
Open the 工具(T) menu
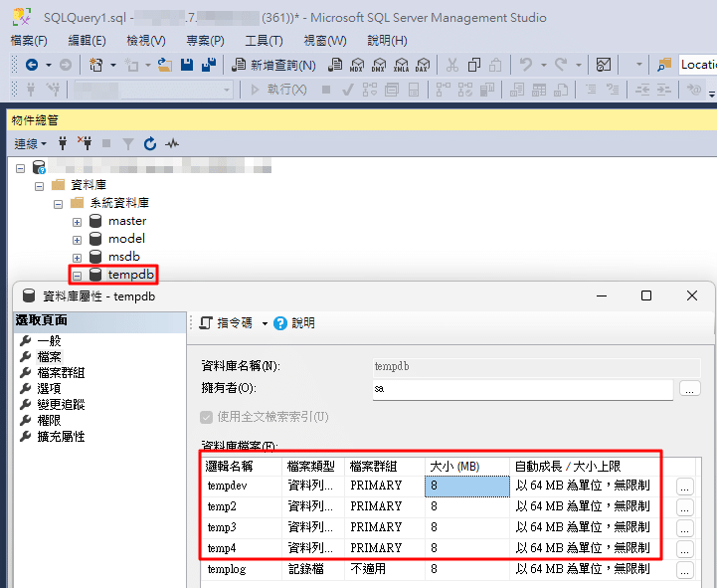click(264, 41)
